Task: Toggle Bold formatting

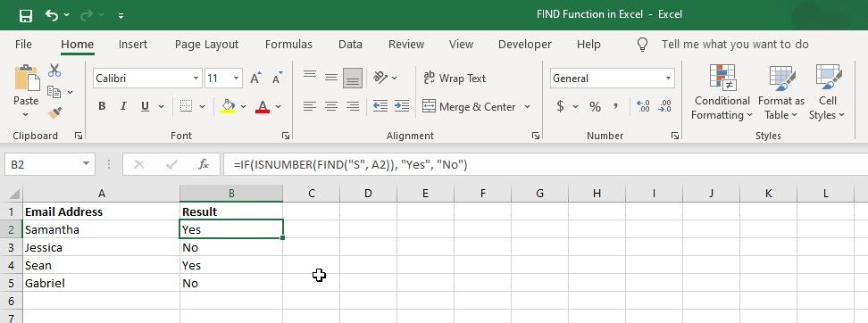Action: (x=102, y=106)
